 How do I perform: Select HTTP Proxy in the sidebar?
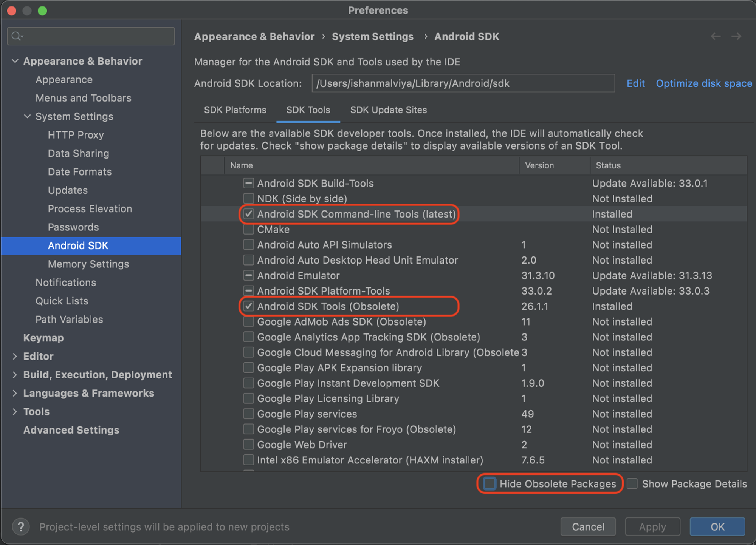tap(76, 135)
